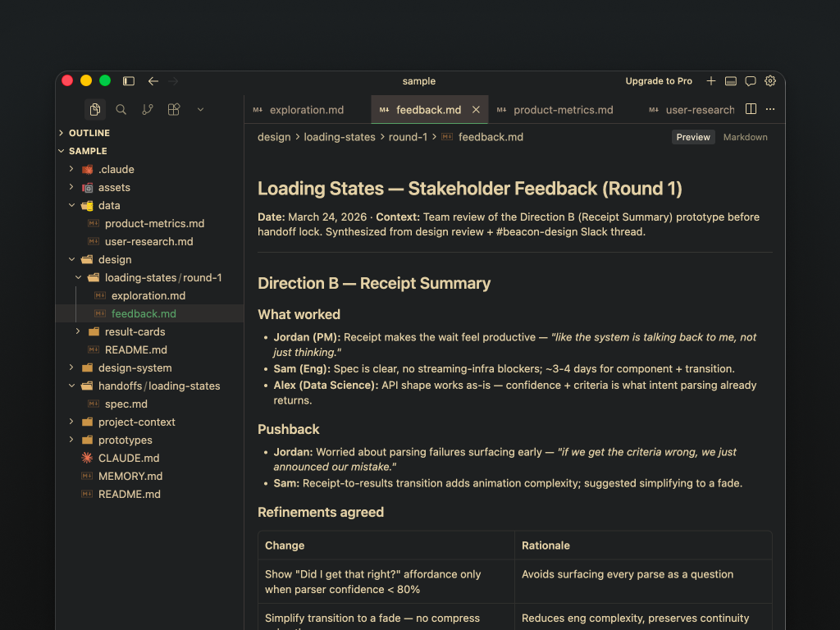Click the feedback.md breadcrumb
Image resolution: width=840 pixels, height=630 pixels.
491,137
